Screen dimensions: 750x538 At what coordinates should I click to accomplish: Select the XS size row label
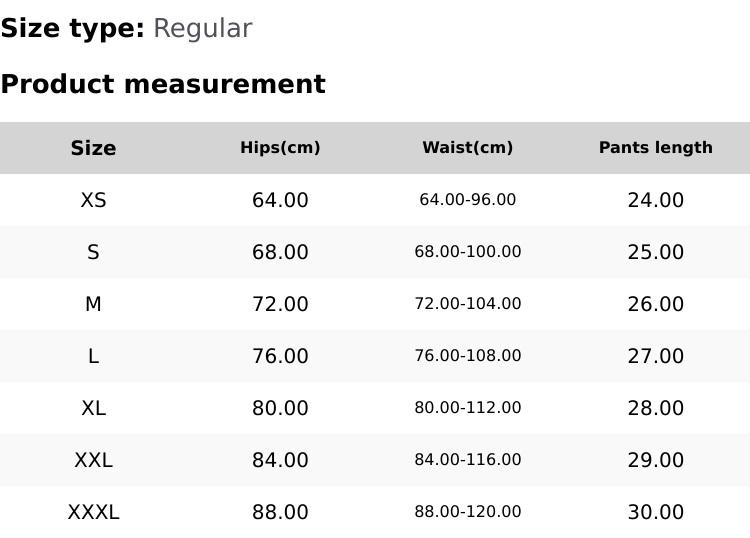pyautogui.click(x=93, y=200)
